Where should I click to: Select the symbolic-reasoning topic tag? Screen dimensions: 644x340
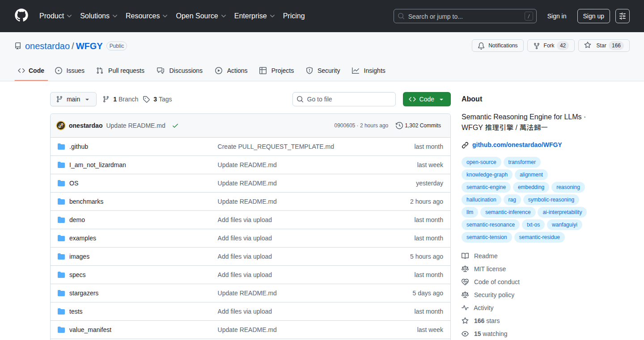[551, 200]
